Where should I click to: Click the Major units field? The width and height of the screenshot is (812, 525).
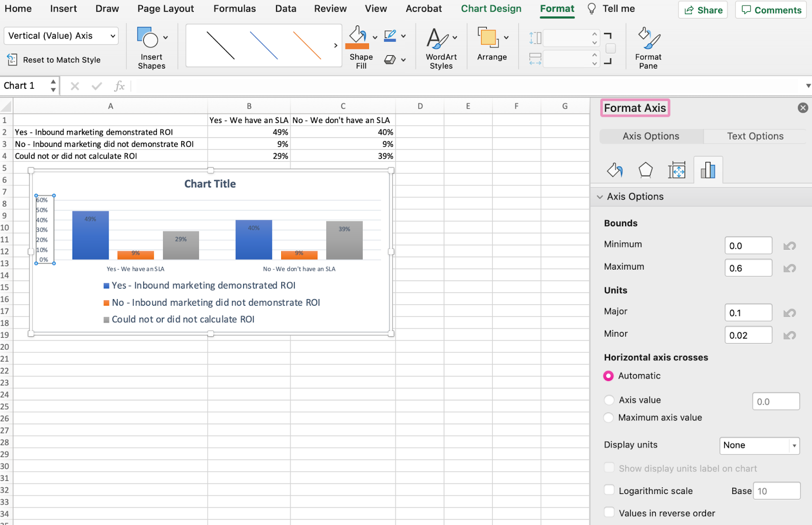(x=748, y=313)
